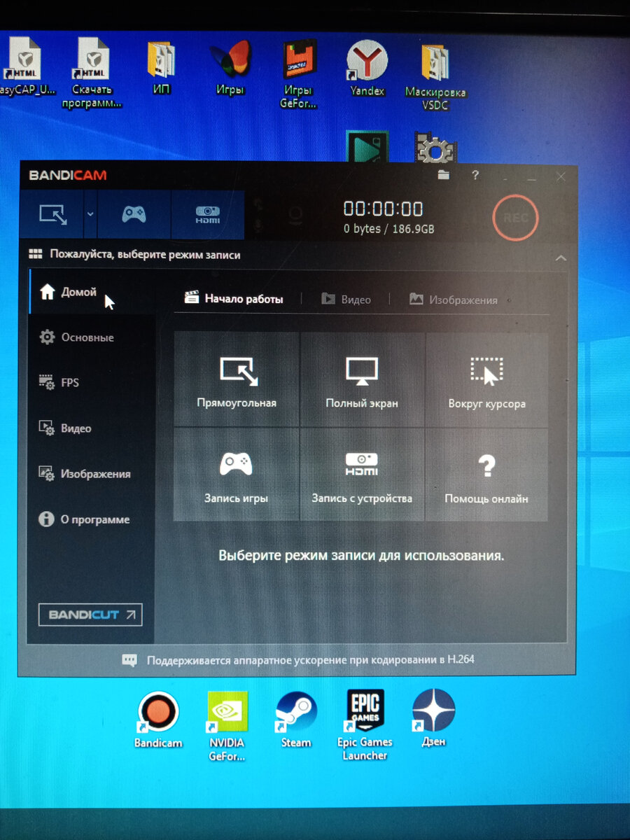Choose the Вокруг курсора recording tile

click(486, 379)
